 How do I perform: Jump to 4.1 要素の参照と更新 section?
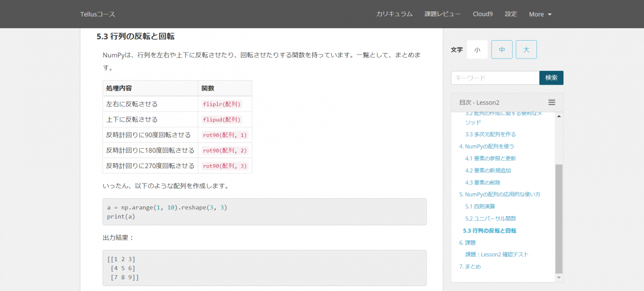pyautogui.click(x=490, y=159)
